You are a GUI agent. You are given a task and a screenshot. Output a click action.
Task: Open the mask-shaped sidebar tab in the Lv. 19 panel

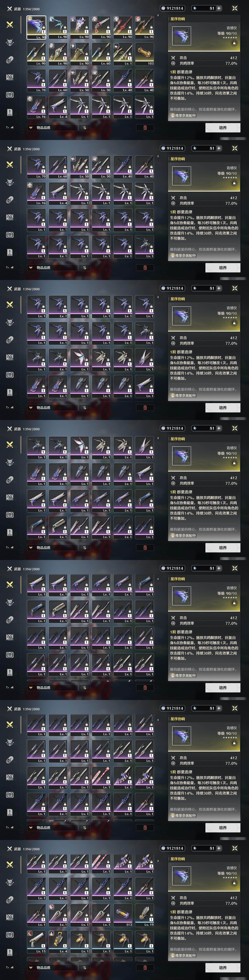click(x=10, y=935)
